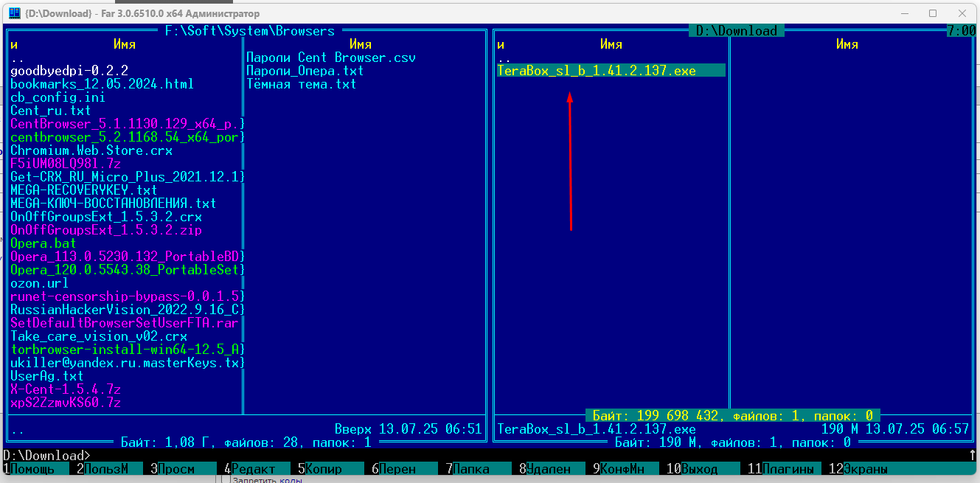Select Opera_120.0.5543.38_PortableSet file
This screenshot has height=483, width=980.
coord(126,270)
